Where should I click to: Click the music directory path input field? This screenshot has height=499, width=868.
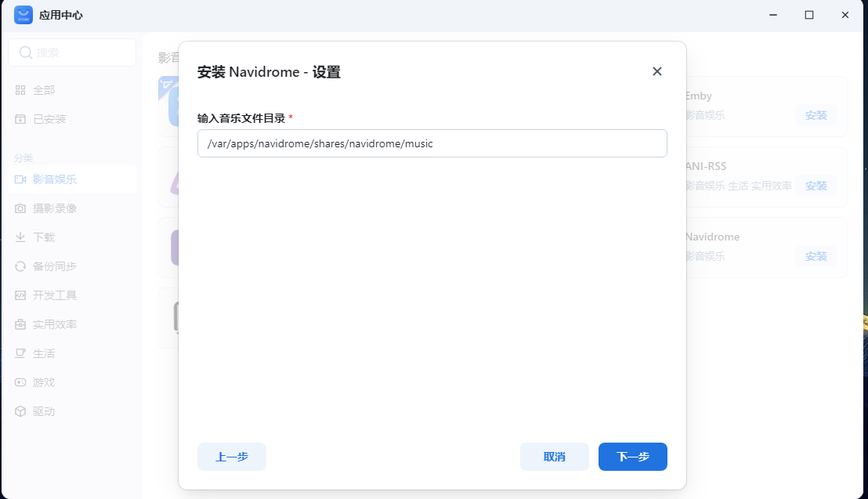click(x=432, y=143)
